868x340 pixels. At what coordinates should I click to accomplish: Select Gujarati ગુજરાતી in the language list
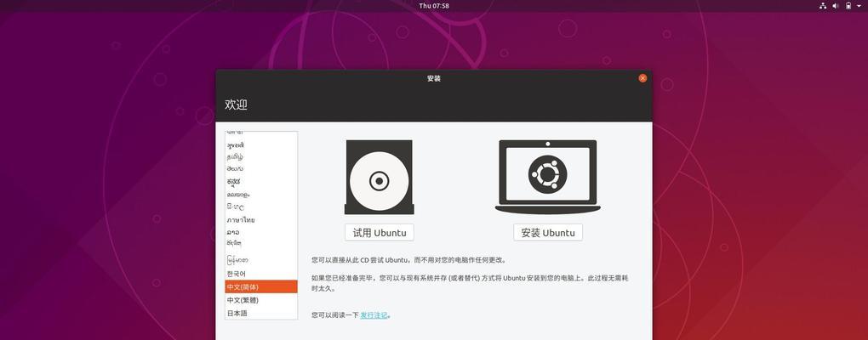[x=261, y=145]
